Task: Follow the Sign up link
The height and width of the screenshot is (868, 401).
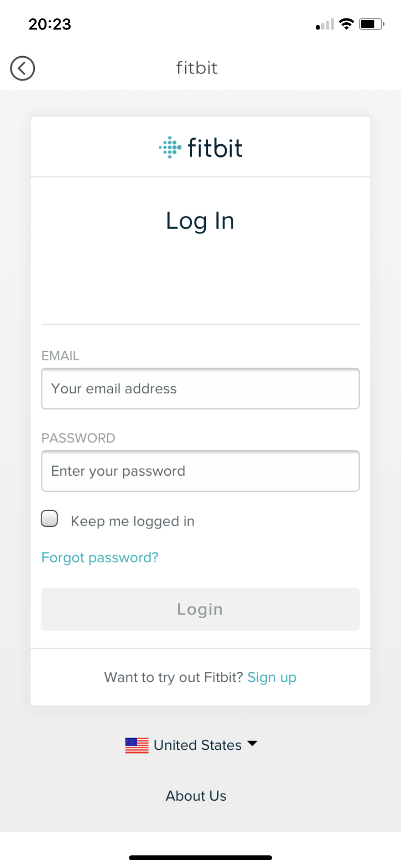Action: 272,677
